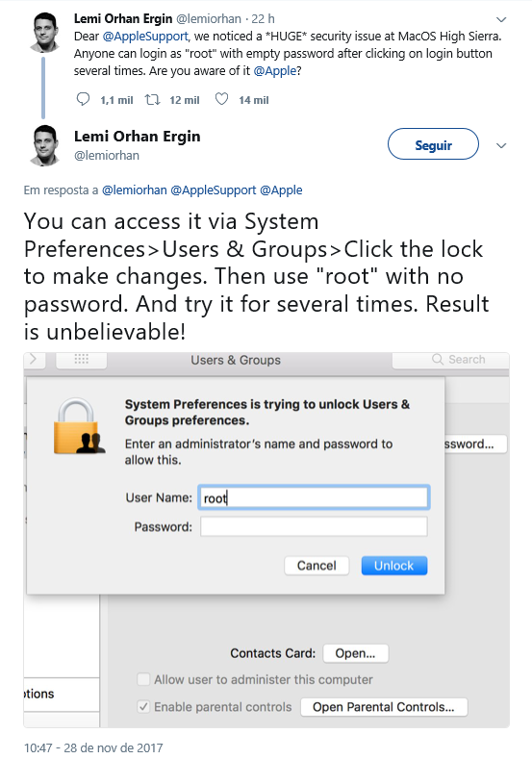This screenshot has width=532, height=759.
Task: Open second profile avatar beside Seguir button
Action: [x=45, y=145]
